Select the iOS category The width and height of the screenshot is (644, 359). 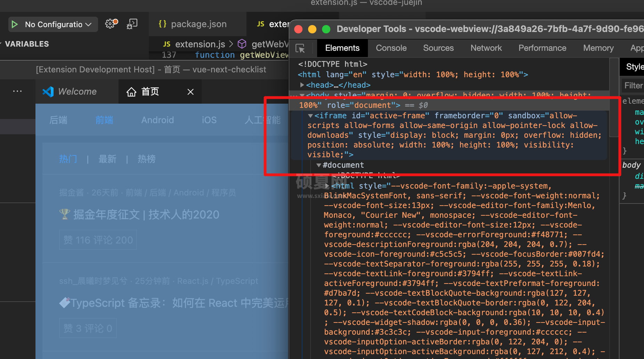(209, 120)
